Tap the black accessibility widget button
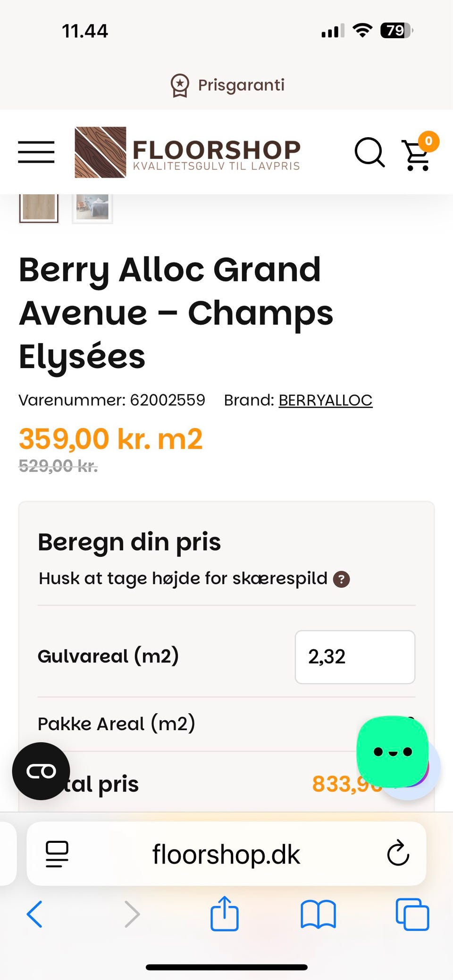This screenshot has width=453, height=980. (41, 771)
